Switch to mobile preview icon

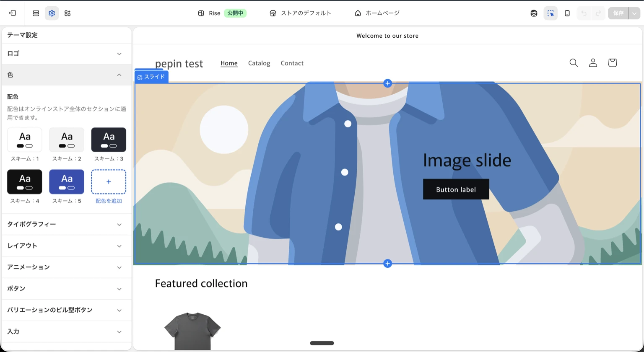567,13
